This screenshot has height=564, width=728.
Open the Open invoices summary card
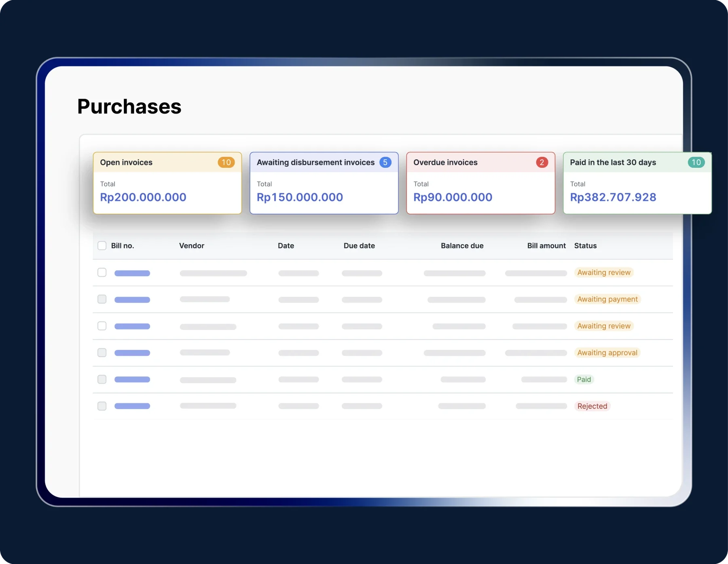(x=167, y=190)
